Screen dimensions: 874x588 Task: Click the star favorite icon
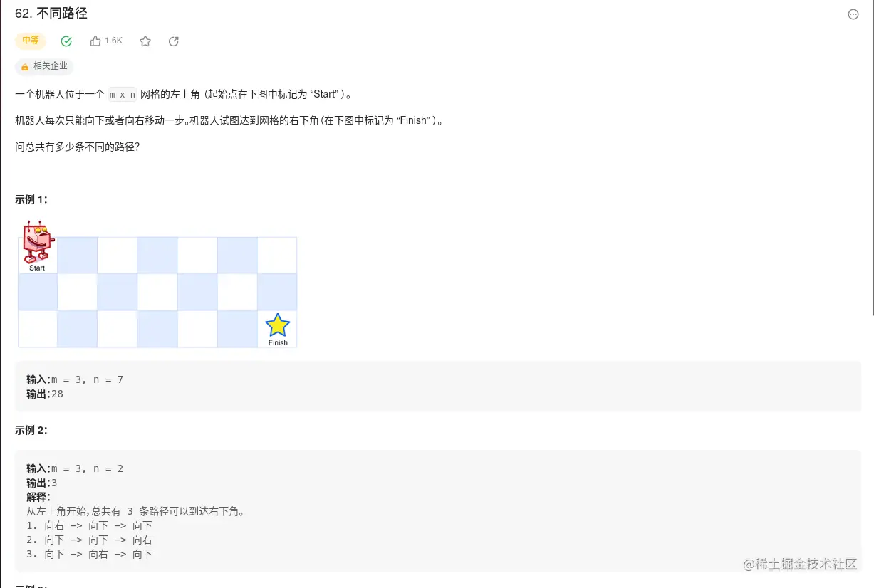pos(145,41)
